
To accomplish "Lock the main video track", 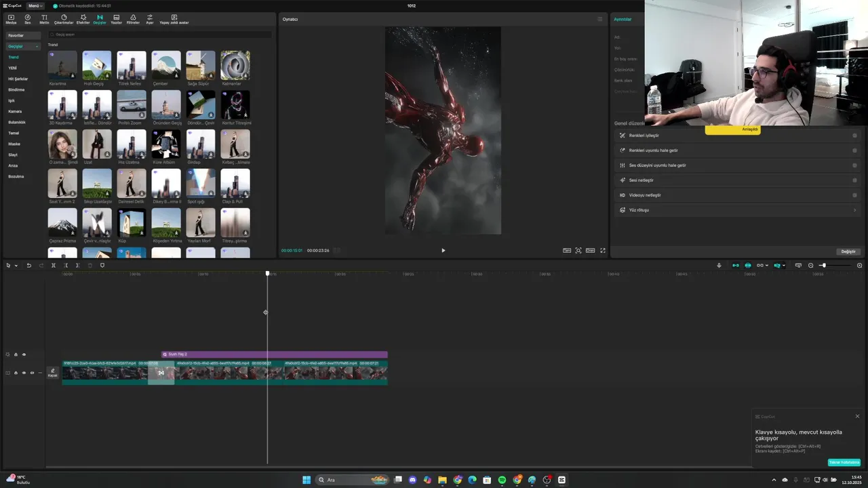I will pyautogui.click(x=16, y=373).
